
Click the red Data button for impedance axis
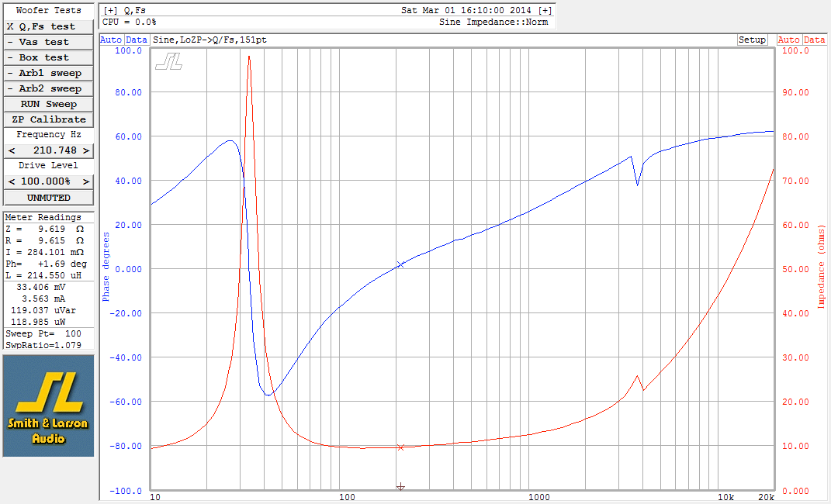pos(814,40)
